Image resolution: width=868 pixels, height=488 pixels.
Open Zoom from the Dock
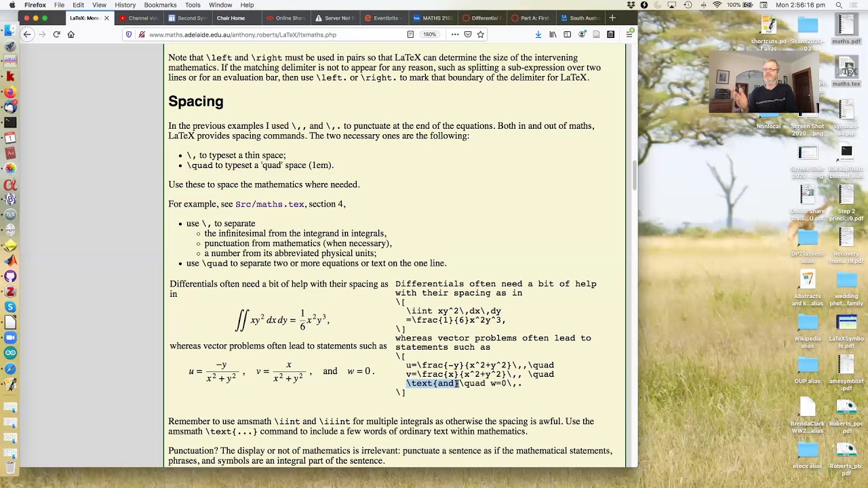[x=10, y=338]
